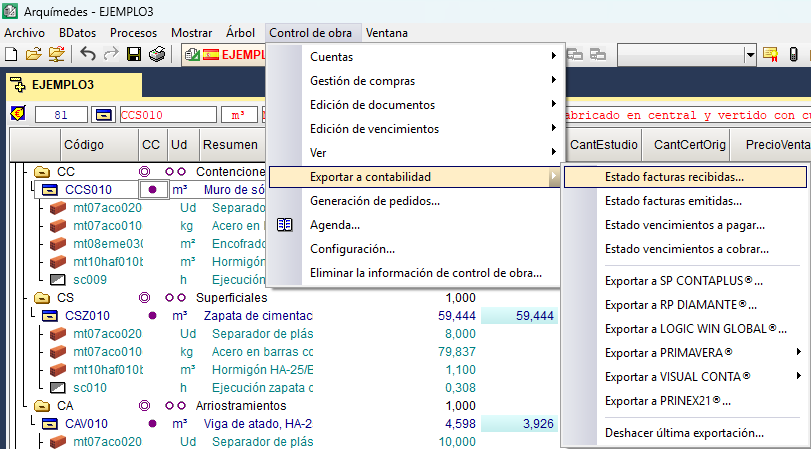
Task: Select the 59,444 highlighted cell
Action: [519, 316]
